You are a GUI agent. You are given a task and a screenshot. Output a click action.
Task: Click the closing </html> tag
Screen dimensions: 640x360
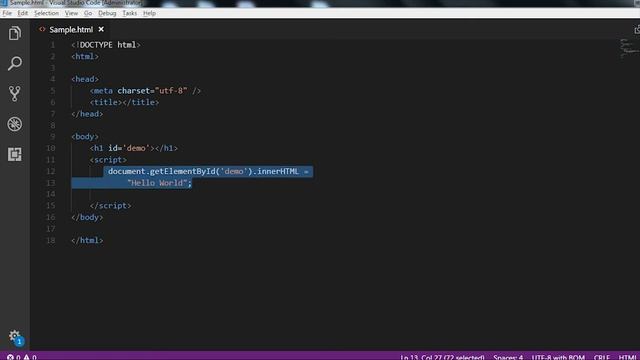click(x=87, y=240)
